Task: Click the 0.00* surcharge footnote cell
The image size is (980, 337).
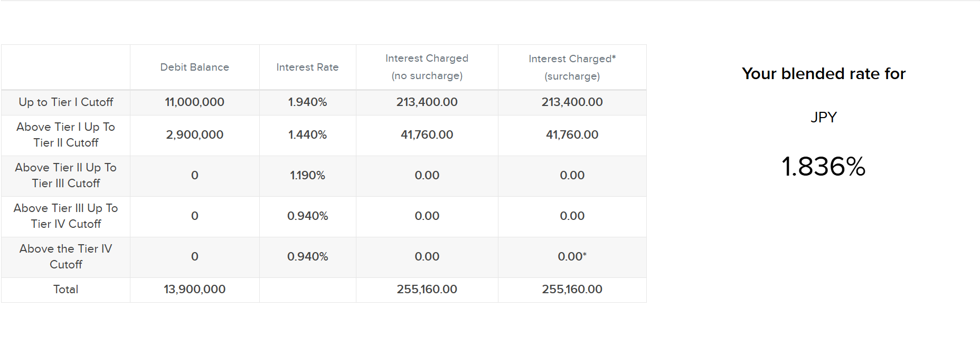Action: coord(572,257)
